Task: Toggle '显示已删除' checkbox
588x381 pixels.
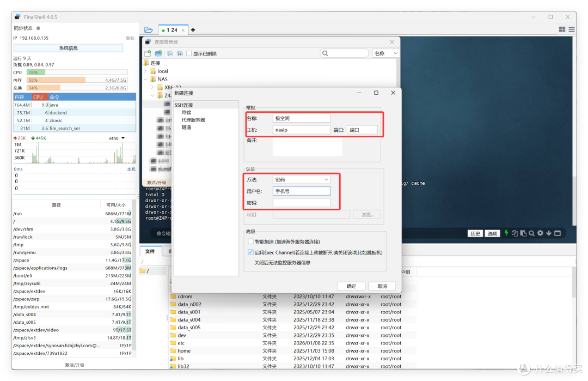Action: coord(189,53)
